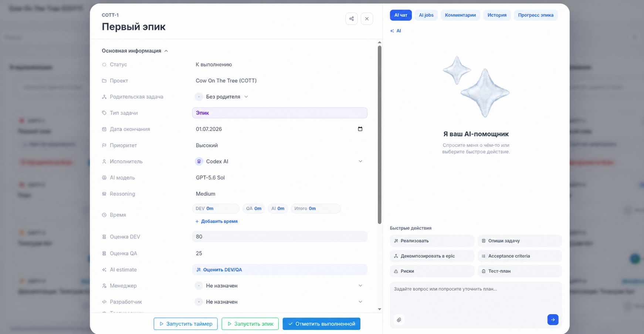Click the calculator icon beside Оценка DEV

coord(104,237)
